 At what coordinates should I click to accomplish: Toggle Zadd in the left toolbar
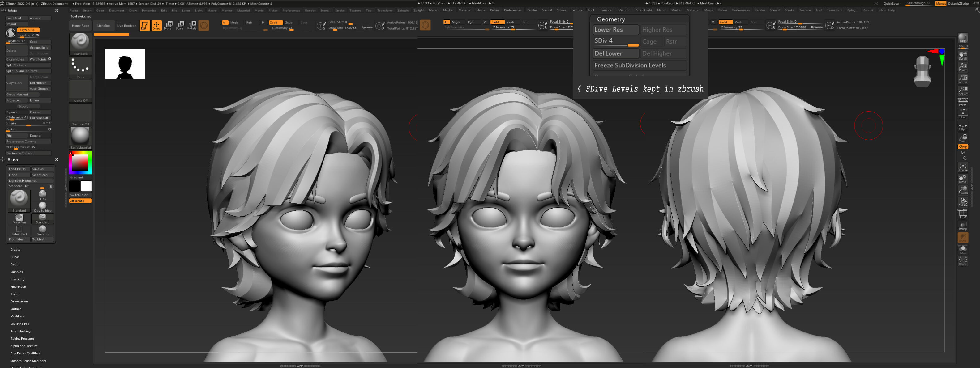click(x=276, y=23)
